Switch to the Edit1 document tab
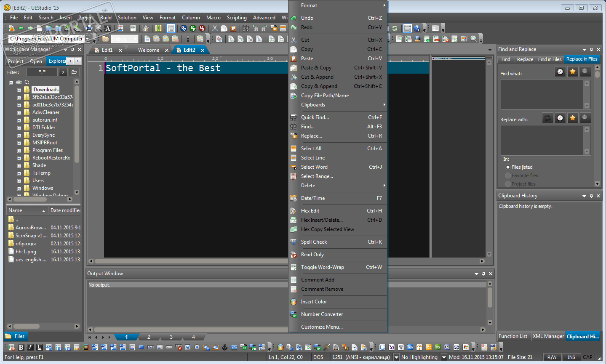This screenshot has width=606, height=364. tap(107, 50)
